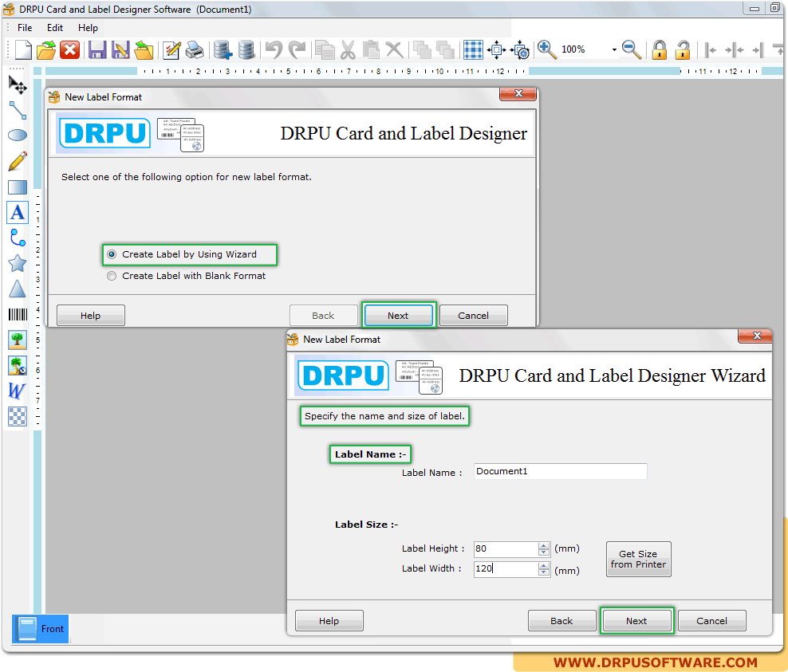Copy the selection using the toolbar icon
788x672 pixels.
(x=325, y=49)
